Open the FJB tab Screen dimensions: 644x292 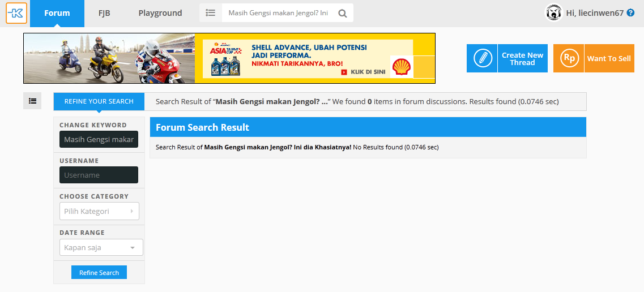coord(104,13)
